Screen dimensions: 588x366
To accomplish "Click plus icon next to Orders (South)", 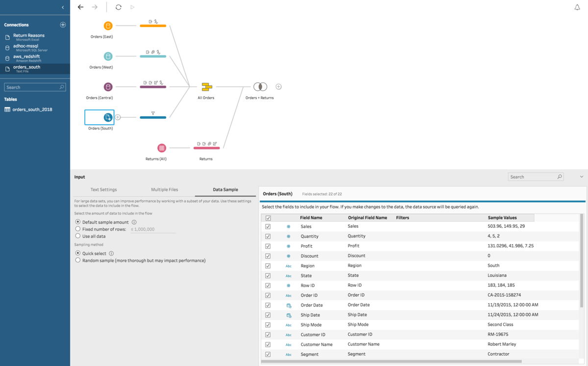I will [118, 117].
